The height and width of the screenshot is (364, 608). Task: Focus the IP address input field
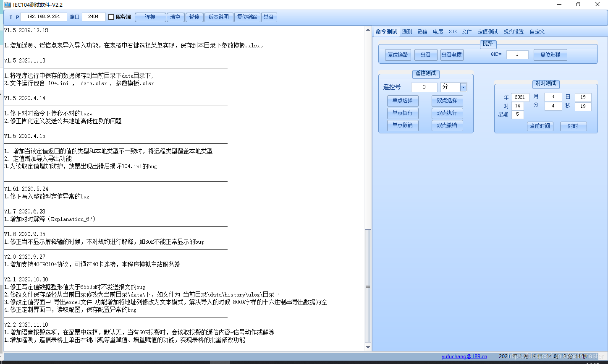click(44, 17)
